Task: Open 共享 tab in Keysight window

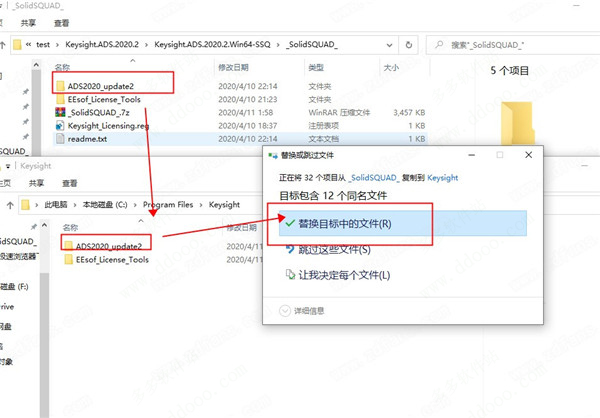Action: (36, 183)
